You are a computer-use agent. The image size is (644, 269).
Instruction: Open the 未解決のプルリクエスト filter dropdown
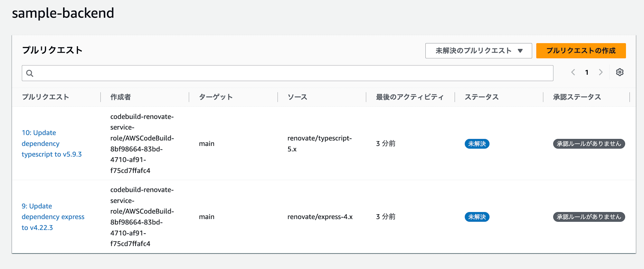(478, 51)
